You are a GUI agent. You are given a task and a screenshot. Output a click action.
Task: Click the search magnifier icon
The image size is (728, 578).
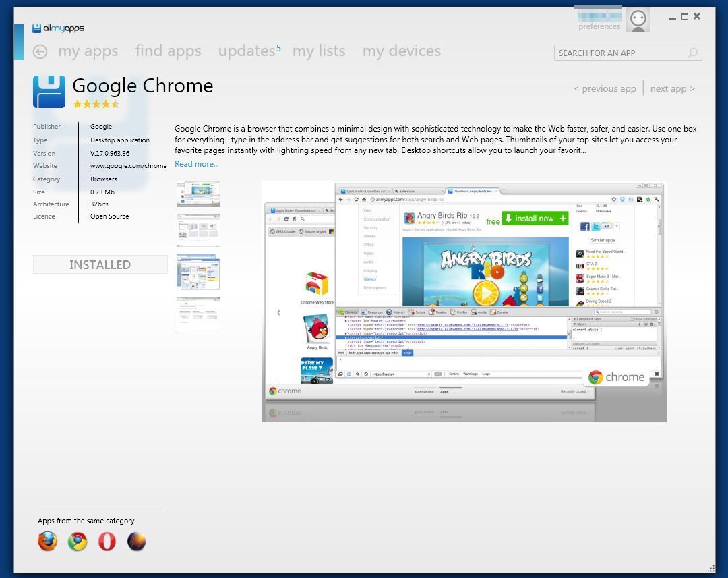point(693,53)
